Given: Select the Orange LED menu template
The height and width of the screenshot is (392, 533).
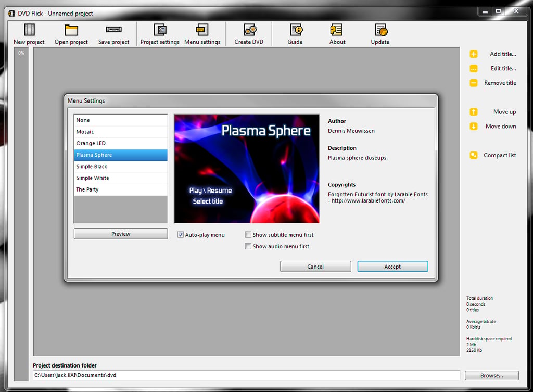Looking at the screenshot, I should [x=121, y=144].
